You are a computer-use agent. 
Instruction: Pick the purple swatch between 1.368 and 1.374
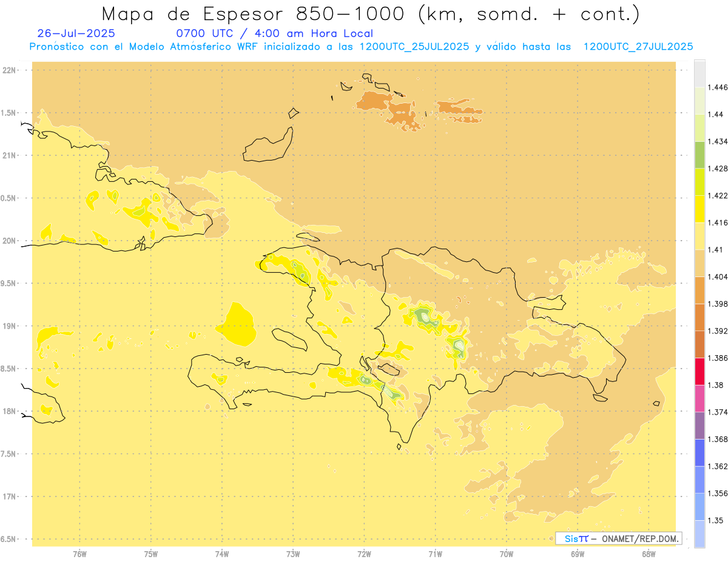pos(699,426)
